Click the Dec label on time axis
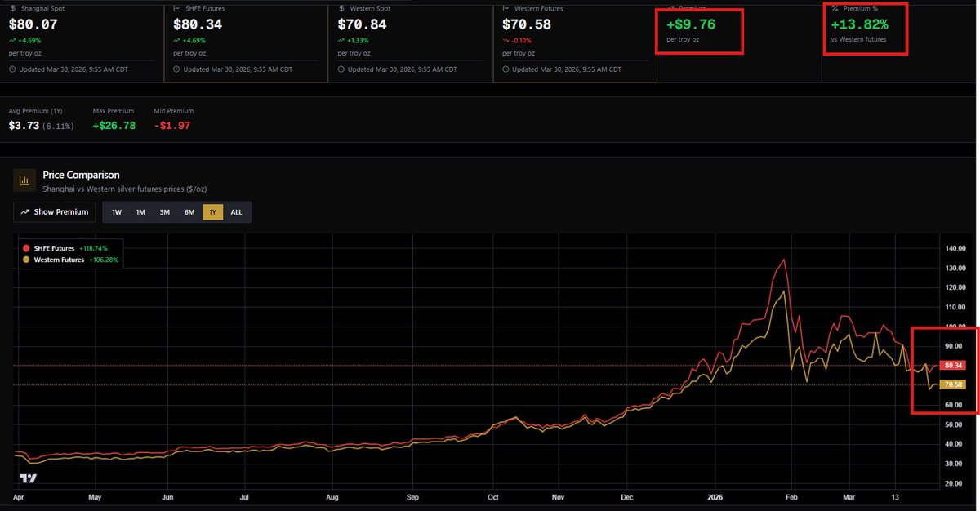The width and height of the screenshot is (980, 511). [x=626, y=496]
